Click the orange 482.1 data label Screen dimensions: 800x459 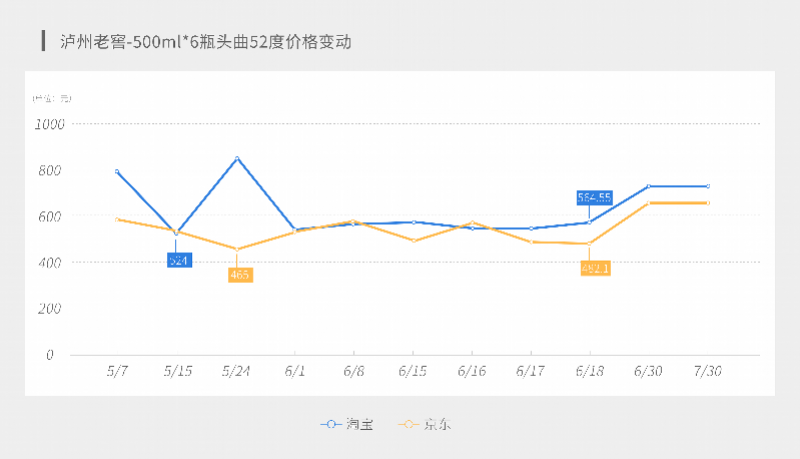pos(595,268)
